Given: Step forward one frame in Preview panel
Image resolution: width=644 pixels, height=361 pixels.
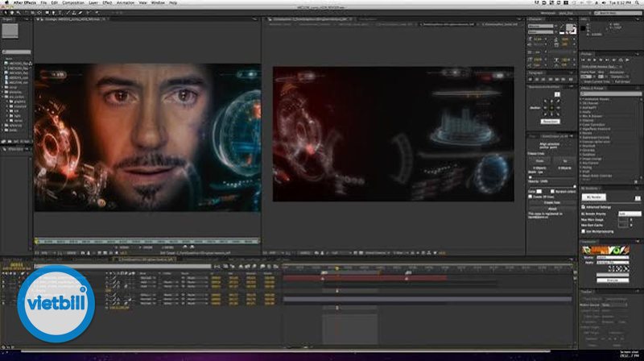Looking at the screenshot, I should (x=601, y=60).
